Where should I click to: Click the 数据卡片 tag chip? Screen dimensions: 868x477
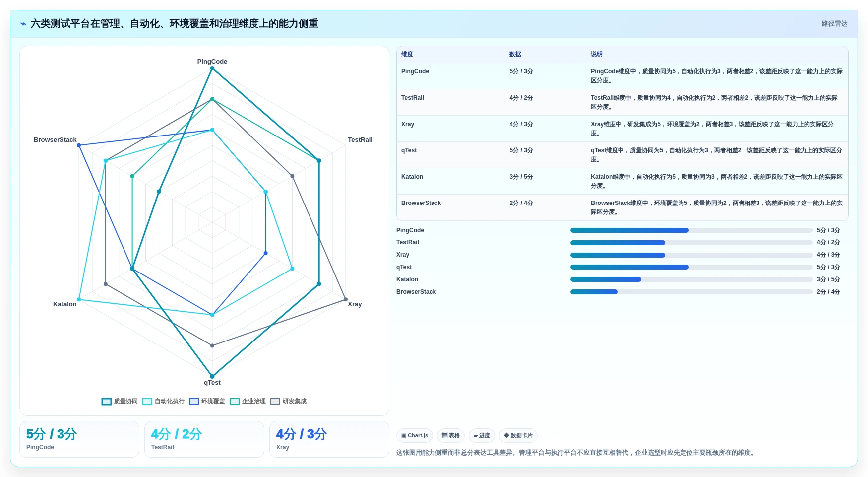coord(518,436)
